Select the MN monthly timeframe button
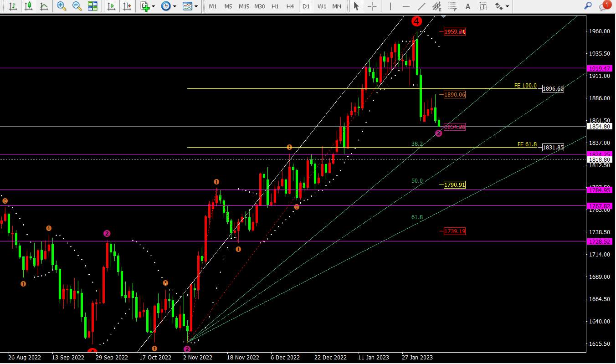The image size is (616, 364). coord(337,6)
